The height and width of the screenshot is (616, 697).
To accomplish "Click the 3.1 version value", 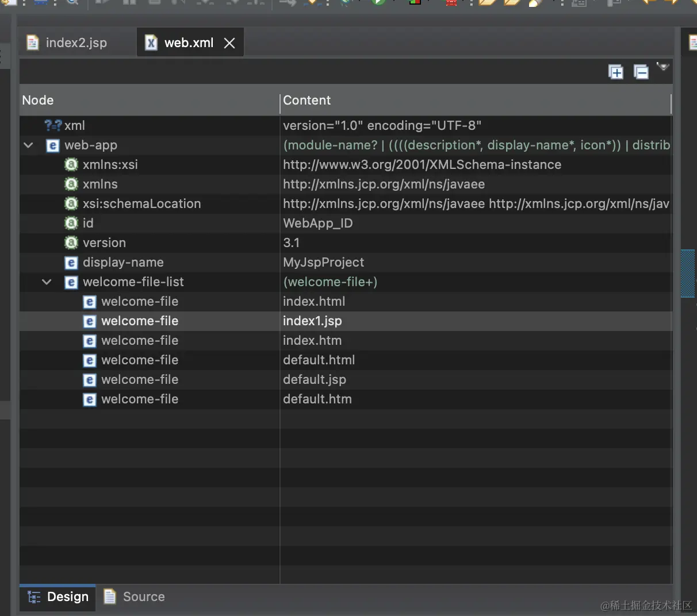I will (x=291, y=243).
